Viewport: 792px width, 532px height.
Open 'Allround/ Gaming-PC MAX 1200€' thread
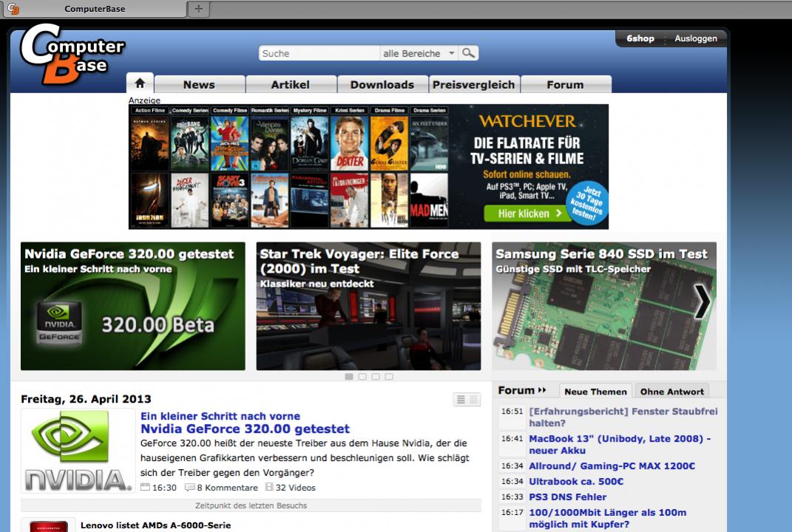[x=612, y=466]
